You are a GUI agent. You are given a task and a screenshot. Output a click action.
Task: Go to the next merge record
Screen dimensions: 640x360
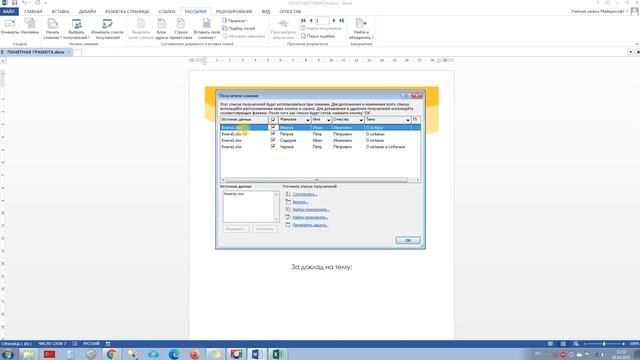(x=334, y=20)
